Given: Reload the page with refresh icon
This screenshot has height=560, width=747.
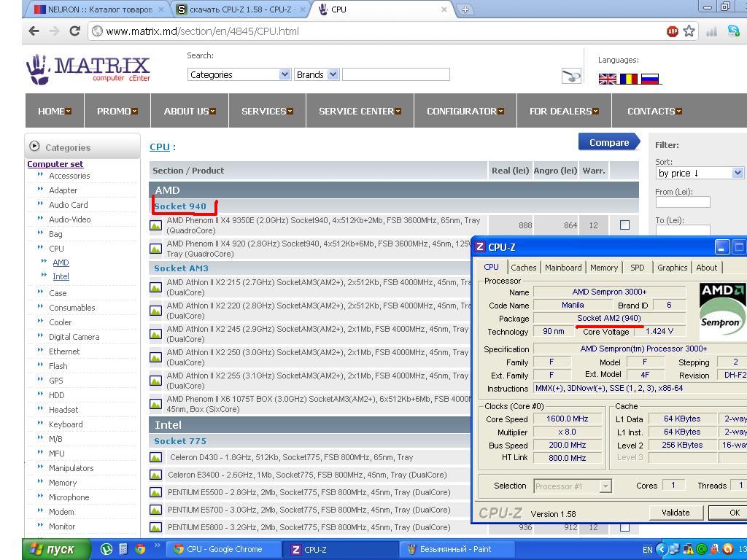Looking at the screenshot, I should tap(75, 31).
